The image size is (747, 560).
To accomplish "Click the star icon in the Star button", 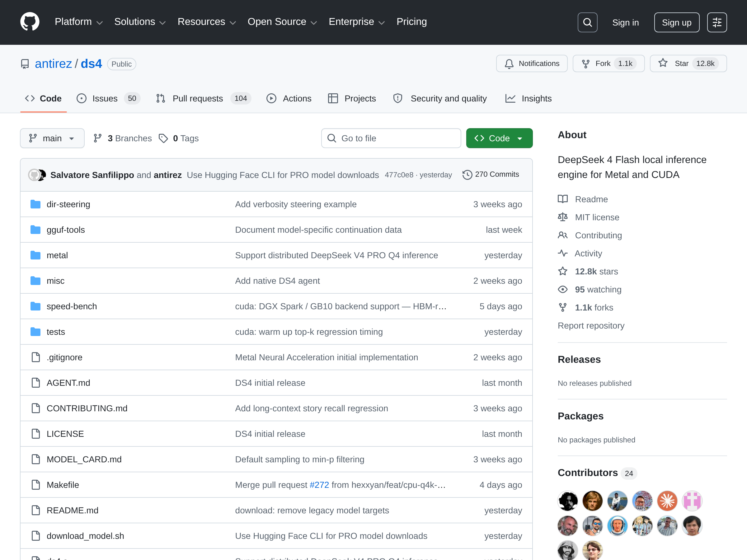I will click(x=663, y=63).
